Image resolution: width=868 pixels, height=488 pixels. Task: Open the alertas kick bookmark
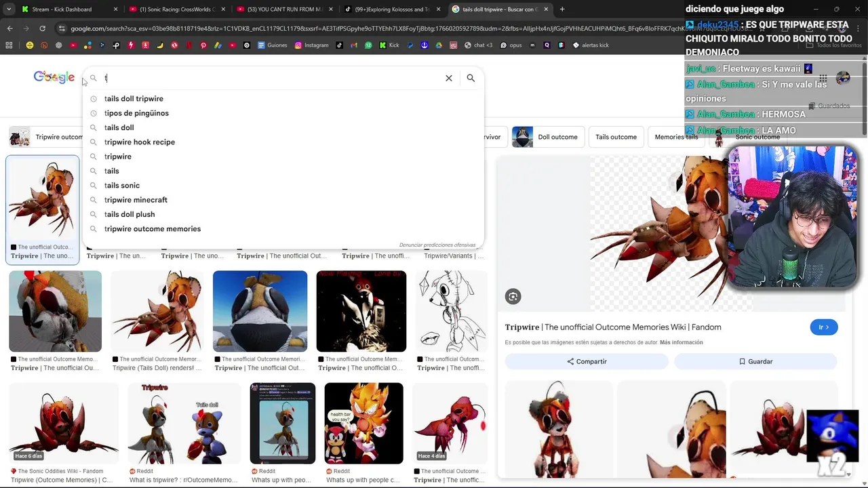pos(591,45)
